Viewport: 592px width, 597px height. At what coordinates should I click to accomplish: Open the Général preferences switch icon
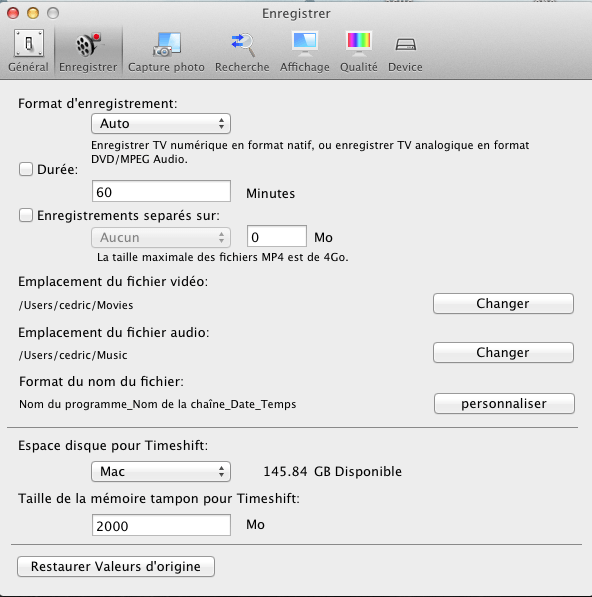[29, 43]
